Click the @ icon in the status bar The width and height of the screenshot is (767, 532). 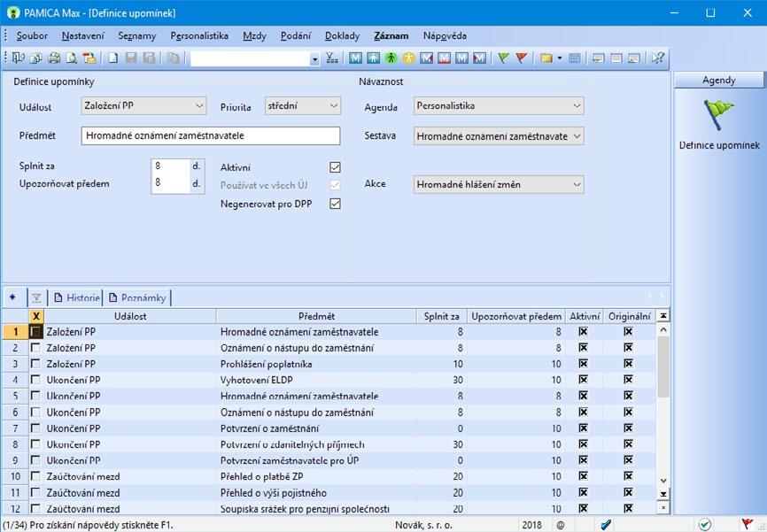click(x=561, y=525)
